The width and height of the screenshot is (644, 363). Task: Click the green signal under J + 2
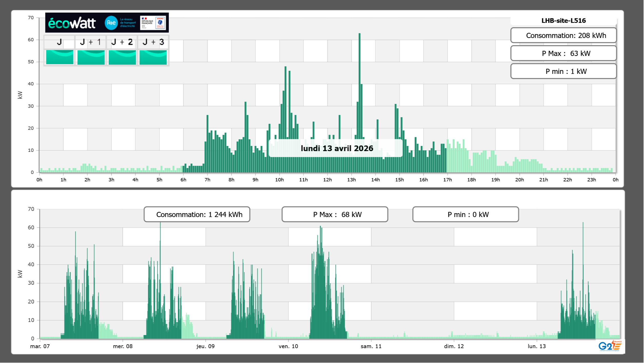click(122, 57)
